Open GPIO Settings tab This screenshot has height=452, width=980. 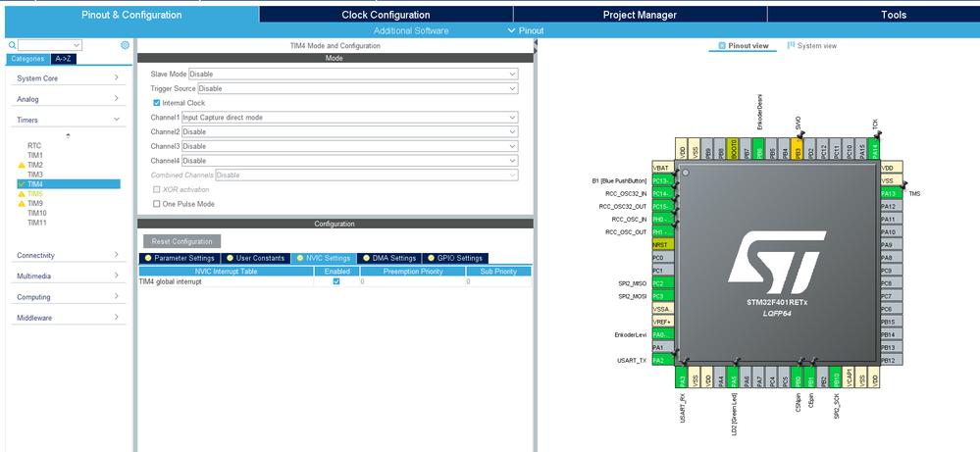pos(455,258)
